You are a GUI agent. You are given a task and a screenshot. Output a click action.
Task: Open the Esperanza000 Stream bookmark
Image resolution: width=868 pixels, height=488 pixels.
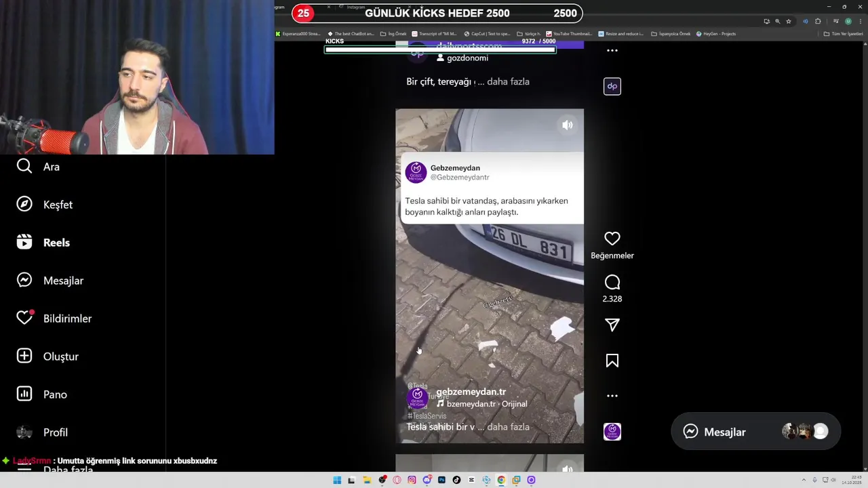click(300, 34)
